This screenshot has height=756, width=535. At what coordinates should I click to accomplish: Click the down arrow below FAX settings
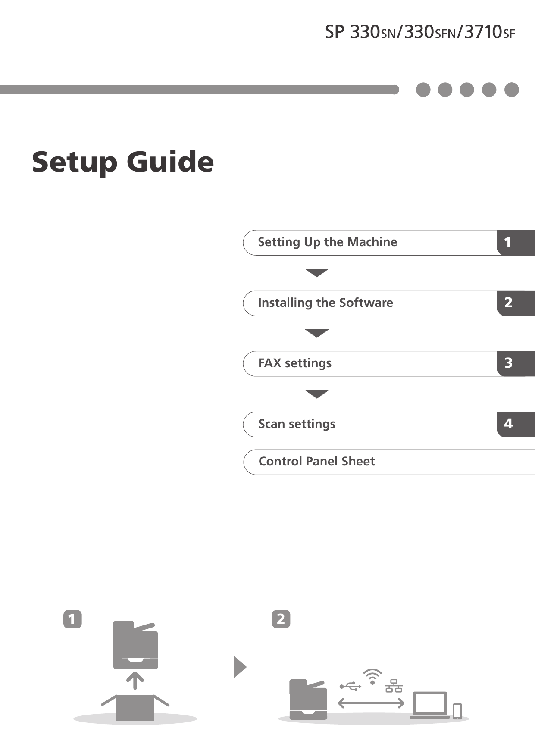pos(317,394)
